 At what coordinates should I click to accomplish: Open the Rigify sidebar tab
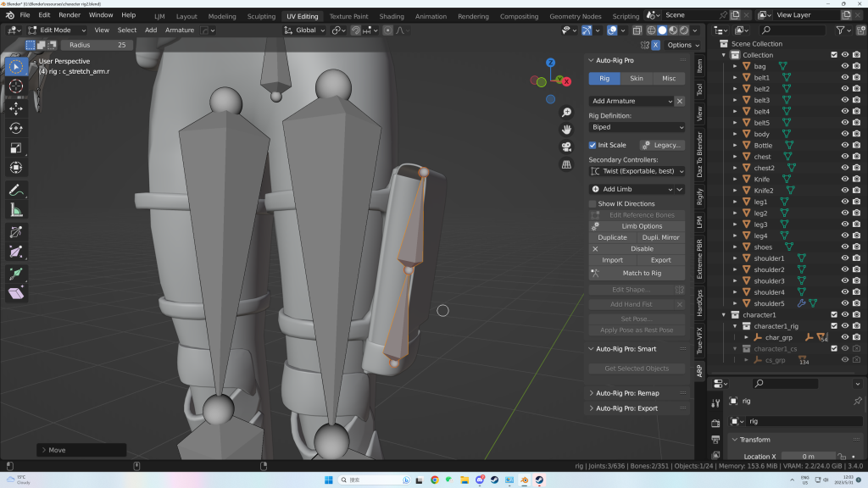tap(699, 197)
